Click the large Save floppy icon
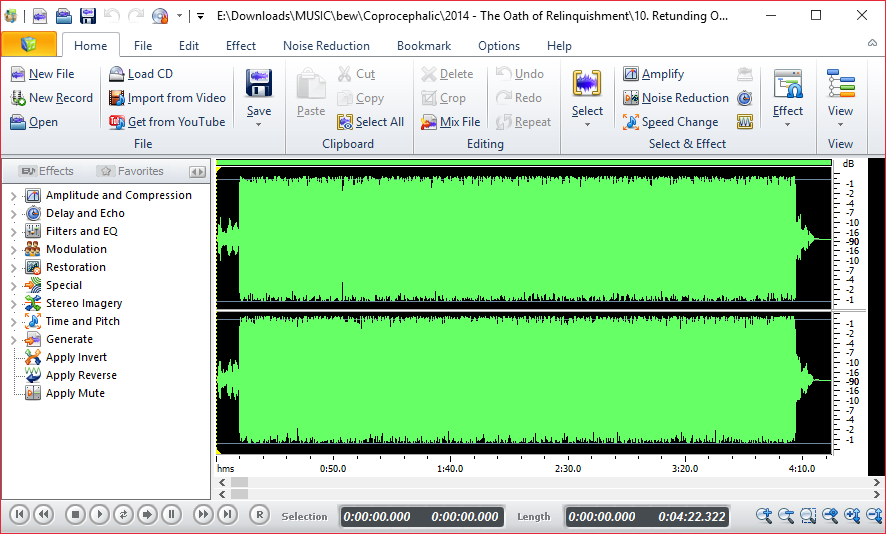Screen dimensions: 886x534 (x=259, y=85)
